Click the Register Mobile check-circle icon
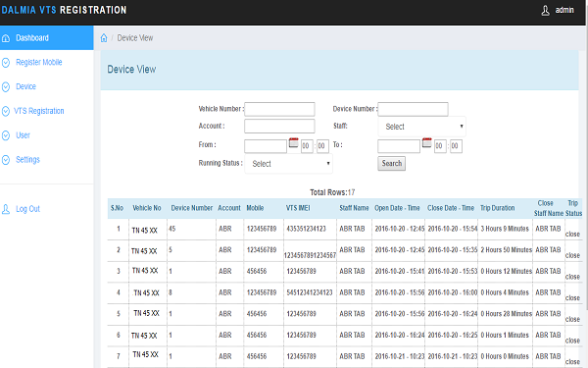The height and width of the screenshot is (368, 588). pos(6,63)
